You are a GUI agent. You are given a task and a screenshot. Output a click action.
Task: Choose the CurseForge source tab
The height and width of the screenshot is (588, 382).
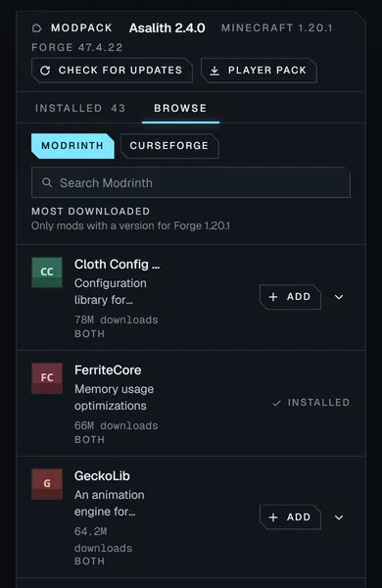tap(169, 145)
